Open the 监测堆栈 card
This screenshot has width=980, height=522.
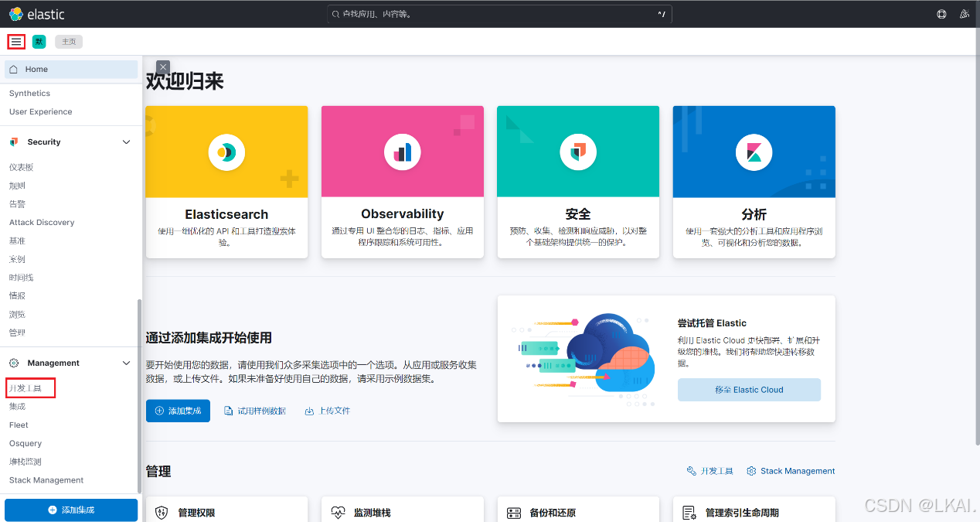[x=403, y=510]
